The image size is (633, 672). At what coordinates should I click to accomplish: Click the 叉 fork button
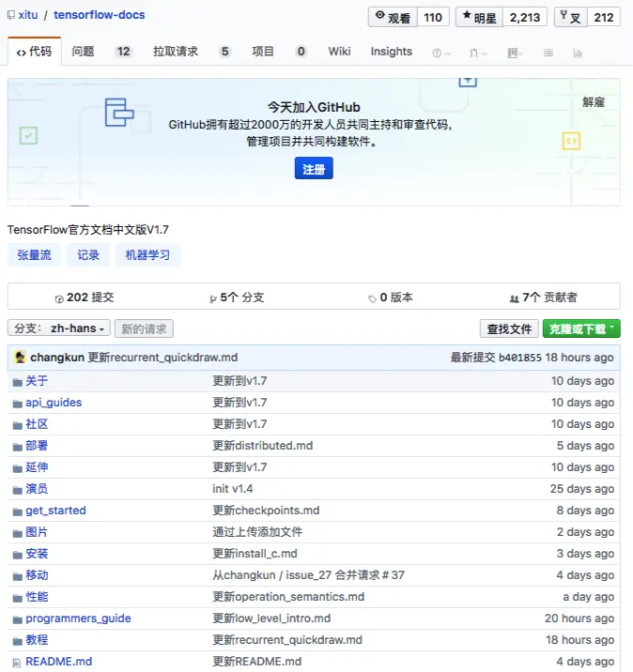(x=571, y=17)
